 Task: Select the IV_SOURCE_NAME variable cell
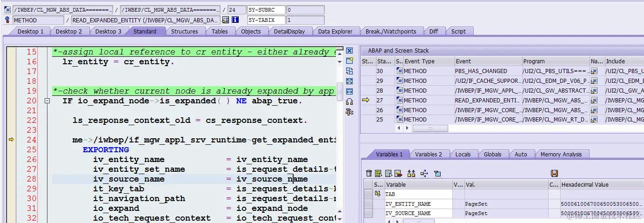click(418, 213)
